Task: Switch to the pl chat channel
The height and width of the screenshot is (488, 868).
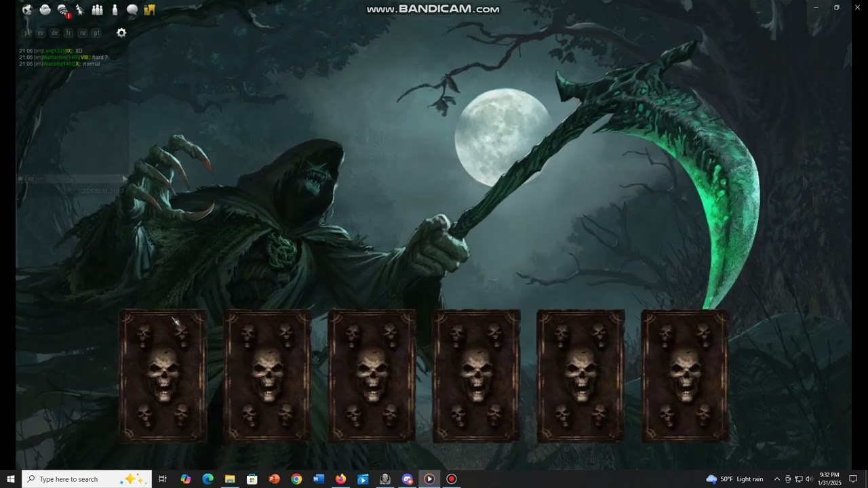Action: [x=27, y=33]
